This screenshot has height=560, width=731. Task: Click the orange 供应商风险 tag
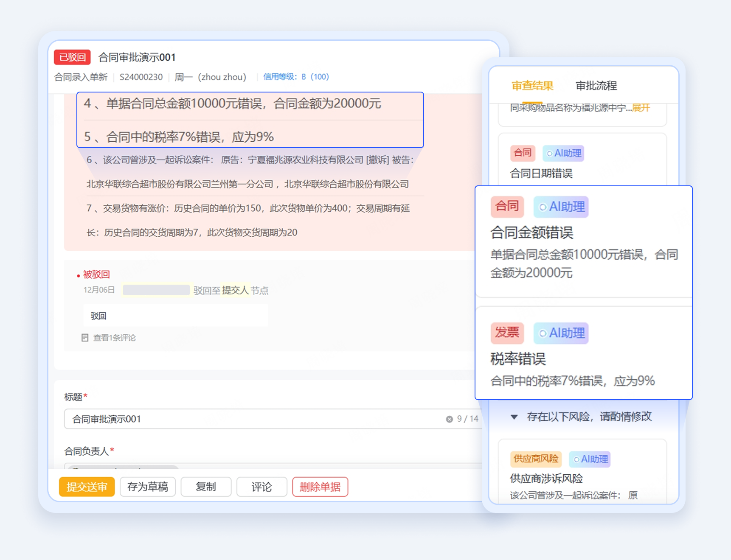pos(536,459)
